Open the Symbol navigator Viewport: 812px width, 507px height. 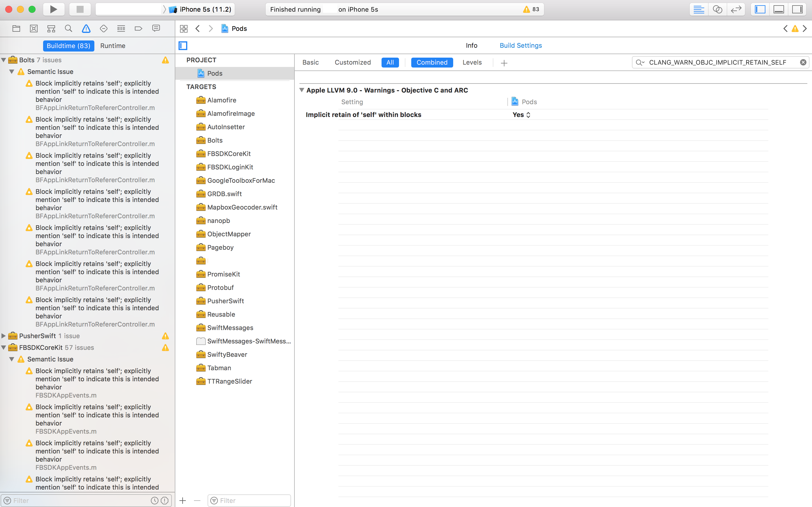[x=51, y=29]
